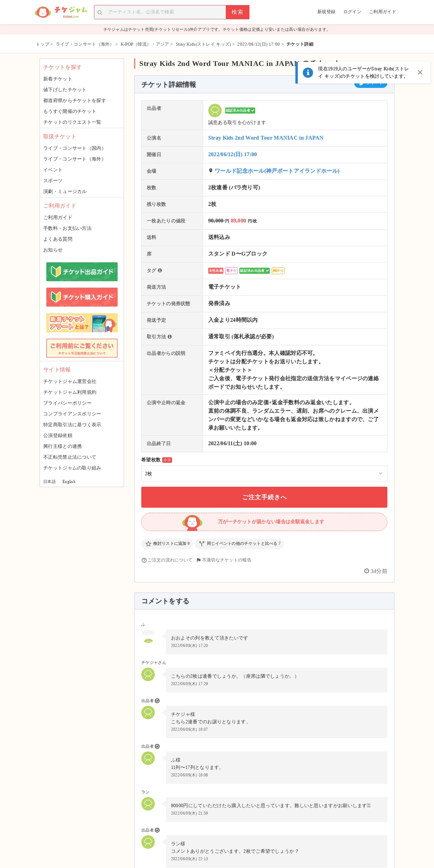
Task: Click the venue map pin icon
Action: click(x=211, y=171)
